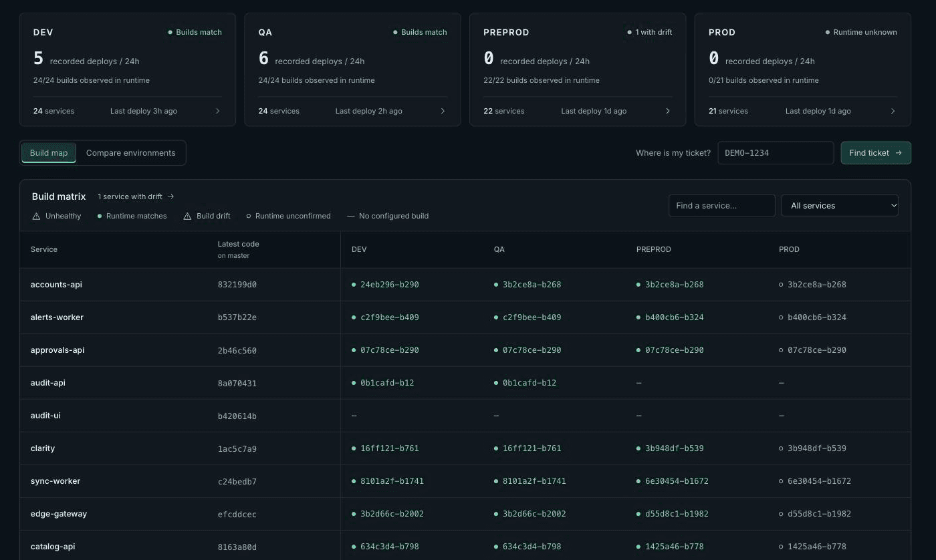Open the approvals-api service row
This screenshot has width=936, height=560.
pyautogui.click(x=465, y=350)
